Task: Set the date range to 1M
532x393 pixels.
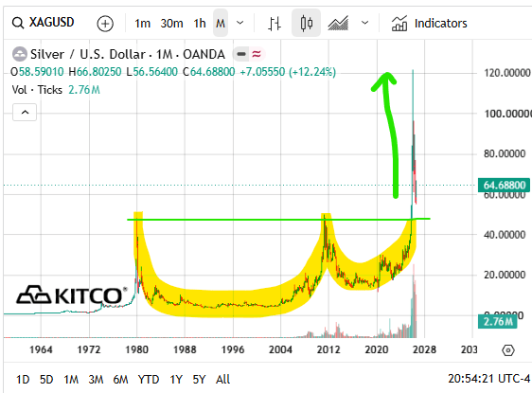Action: (x=71, y=379)
